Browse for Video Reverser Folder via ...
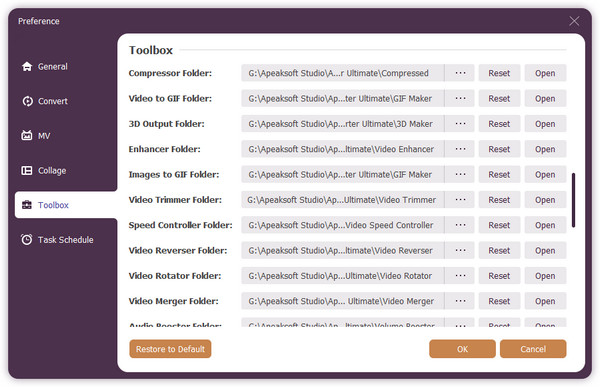The width and height of the screenshot is (600, 387). [x=460, y=250]
